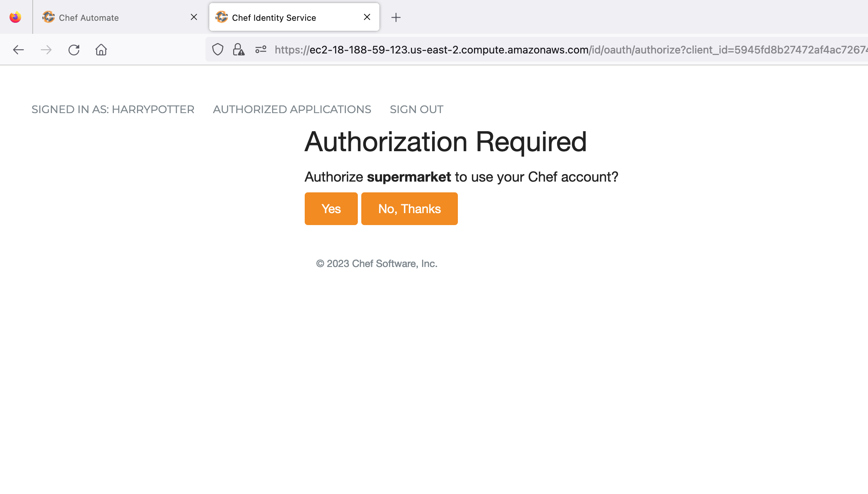Reload the current page
Image resolution: width=868 pixels, height=494 pixels.
pyautogui.click(x=73, y=50)
